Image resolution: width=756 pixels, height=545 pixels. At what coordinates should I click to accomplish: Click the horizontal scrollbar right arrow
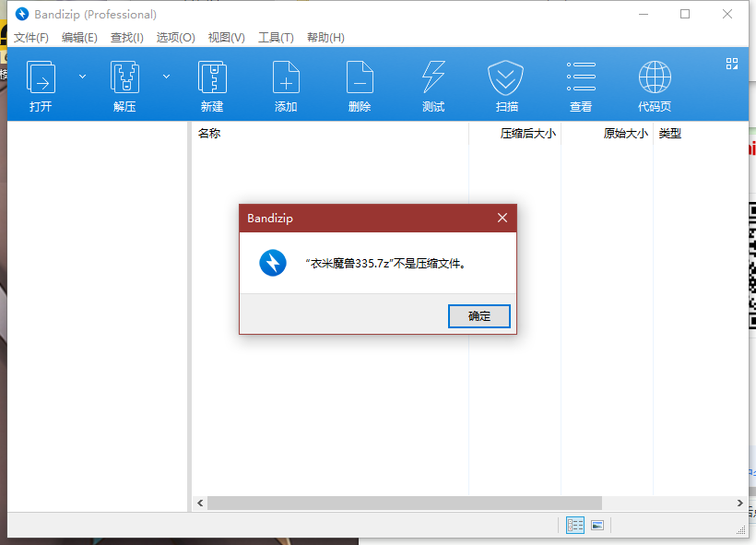(x=740, y=503)
